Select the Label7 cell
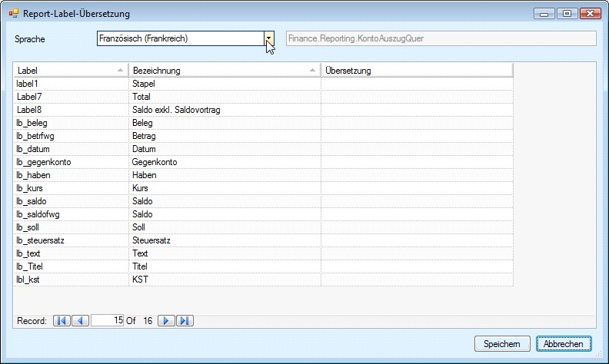This screenshot has width=609, height=364. coord(71,97)
